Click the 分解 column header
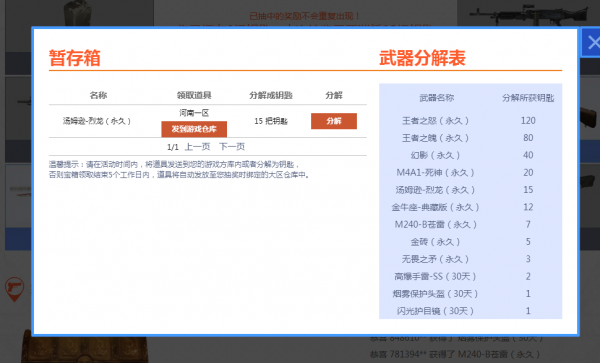The height and width of the screenshot is (363, 600). [334, 95]
